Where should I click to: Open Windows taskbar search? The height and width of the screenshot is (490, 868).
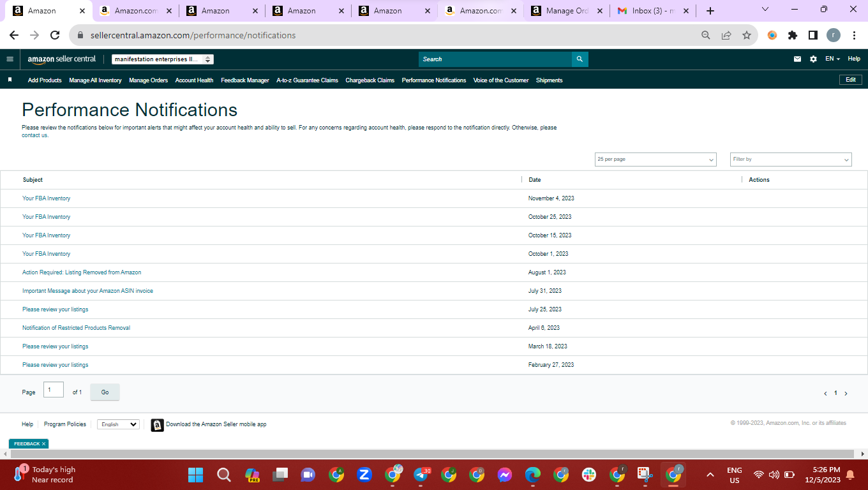[x=223, y=475]
